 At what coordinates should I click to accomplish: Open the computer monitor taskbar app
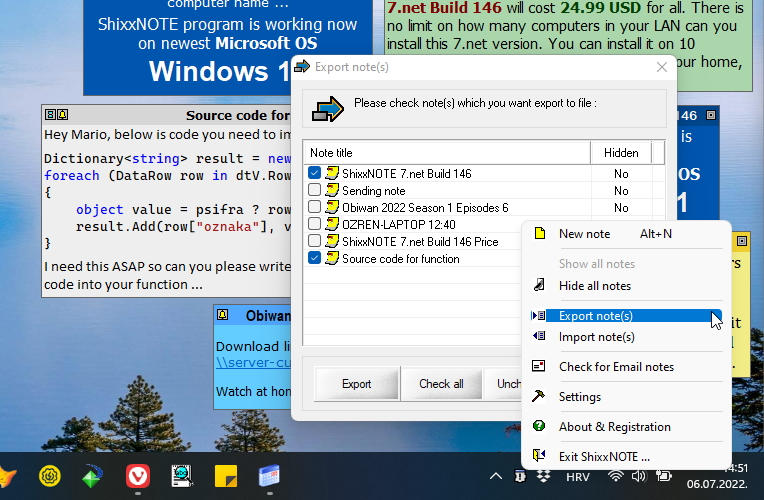(x=182, y=476)
